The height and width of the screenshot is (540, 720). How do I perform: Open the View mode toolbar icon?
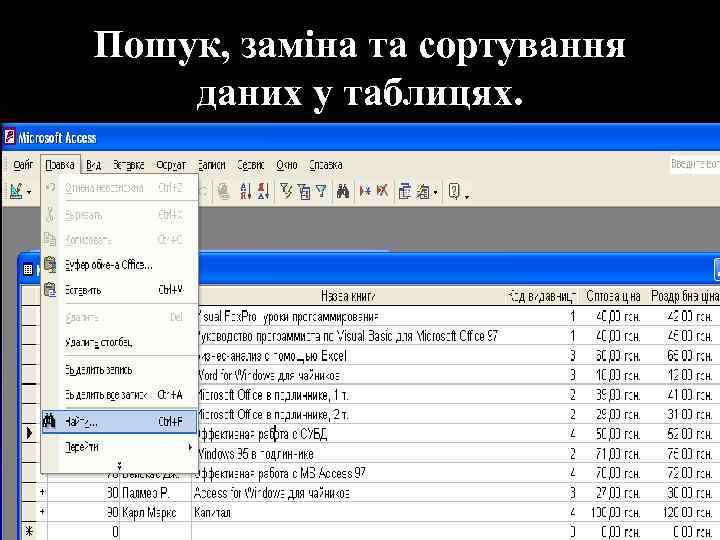click(x=17, y=191)
